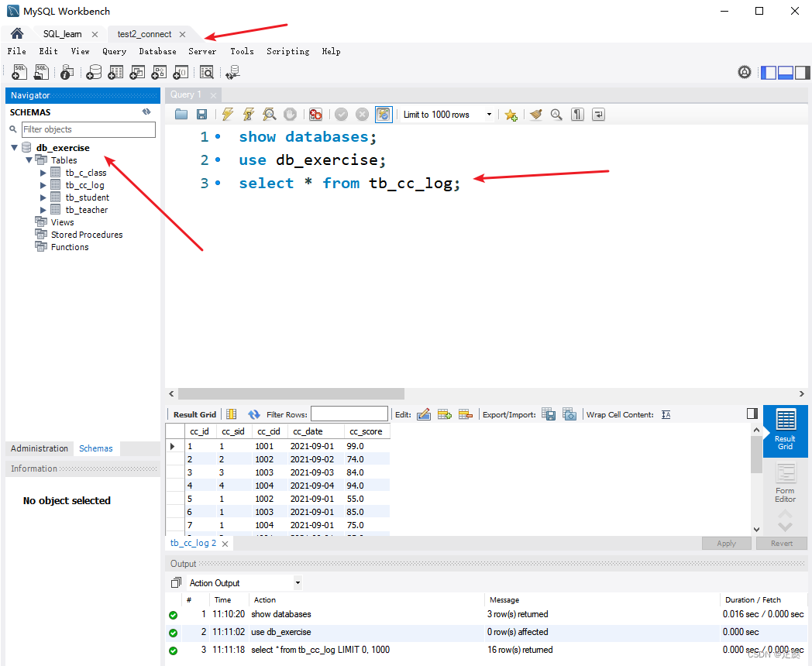This screenshot has height=666, width=812.
Task: Open the File menu
Action: (x=16, y=51)
